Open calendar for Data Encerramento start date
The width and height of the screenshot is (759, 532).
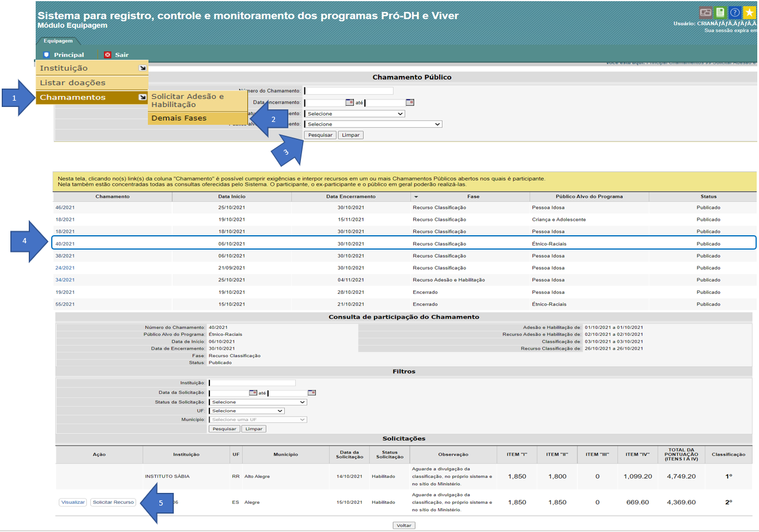click(349, 102)
